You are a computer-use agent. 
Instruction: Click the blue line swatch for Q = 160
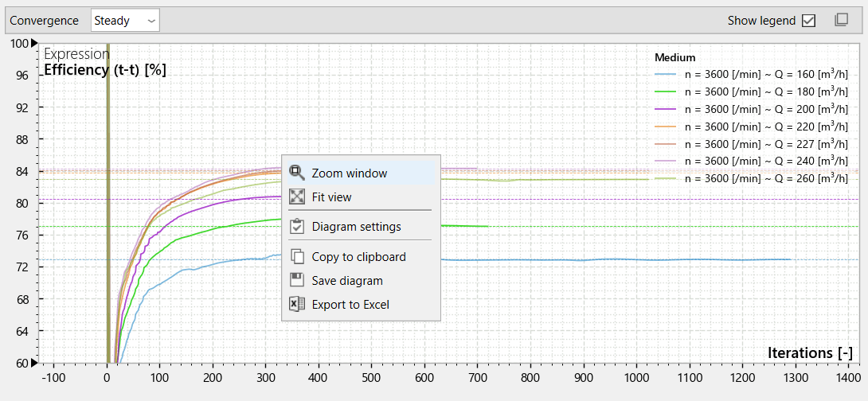tap(667, 75)
